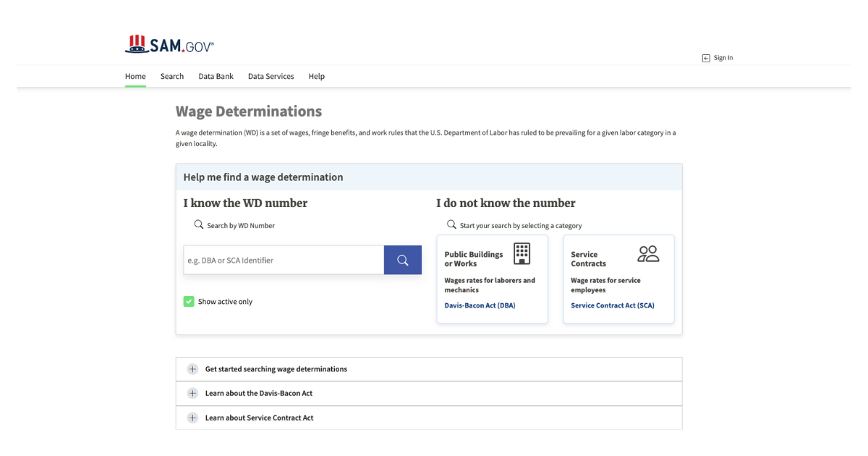Open the Help navigation item
This screenshot has width=868, height=456.
(x=316, y=76)
